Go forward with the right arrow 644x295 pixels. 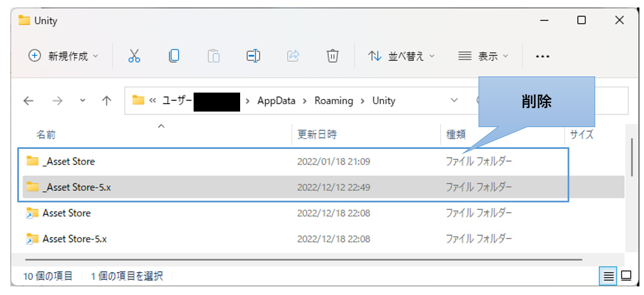tap(57, 101)
